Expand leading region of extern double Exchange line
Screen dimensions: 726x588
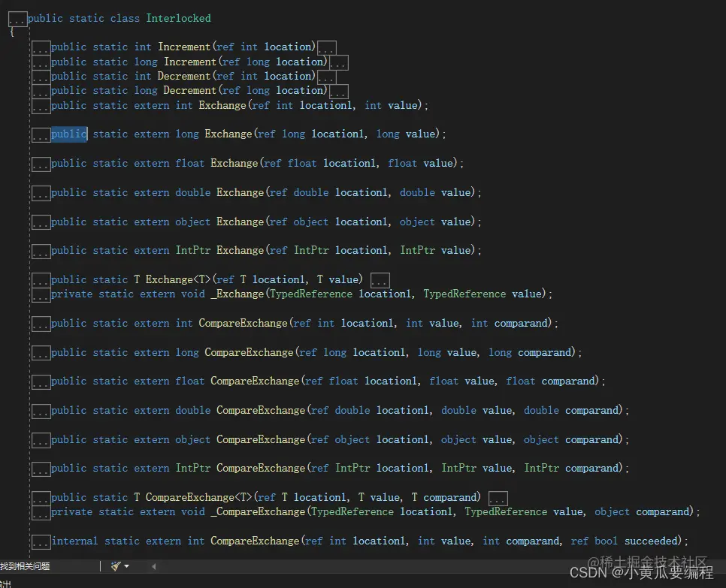[41, 193]
